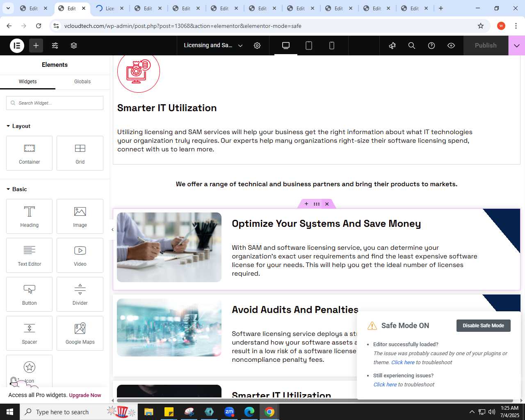
Task: Preview changes with the eye icon
Action: 451,46
